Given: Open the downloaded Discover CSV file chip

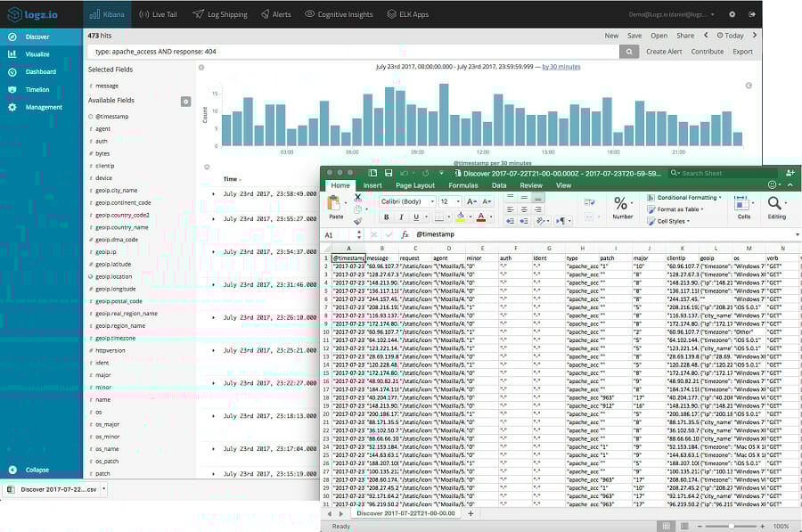Looking at the screenshot, I should pyautogui.click(x=56, y=489).
